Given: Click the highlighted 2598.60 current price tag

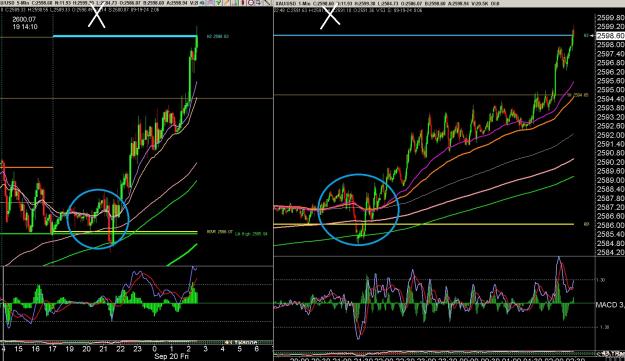Looking at the screenshot, I should [x=610, y=35].
